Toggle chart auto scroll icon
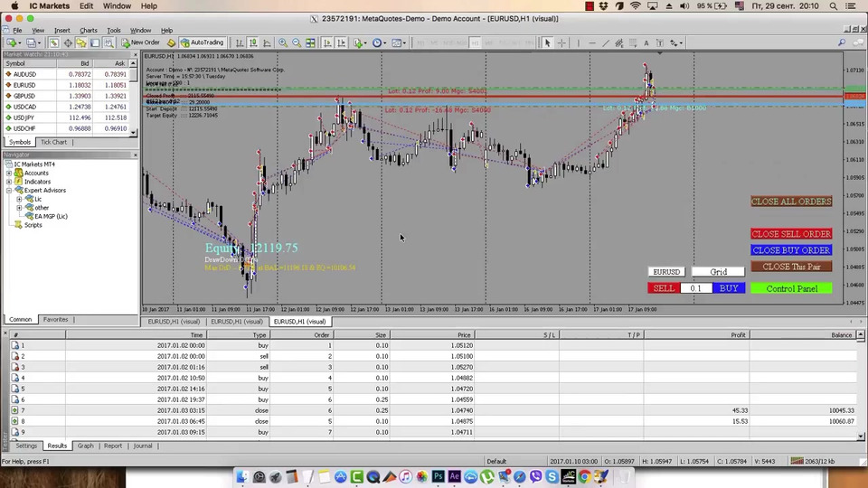This screenshot has width=868, height=488. pyautogui.click(x=327, y=42)
